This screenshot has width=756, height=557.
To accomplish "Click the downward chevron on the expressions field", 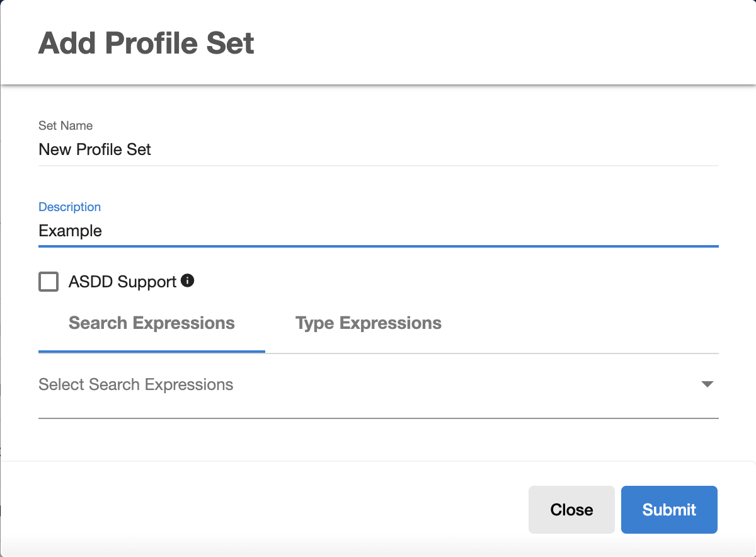I will pos(707,384).
